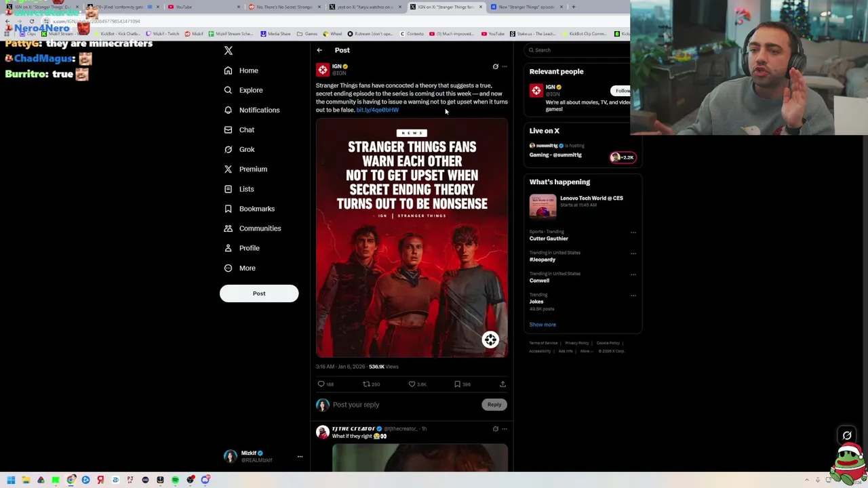Open options for Cutter Gauthier trend

633,232
